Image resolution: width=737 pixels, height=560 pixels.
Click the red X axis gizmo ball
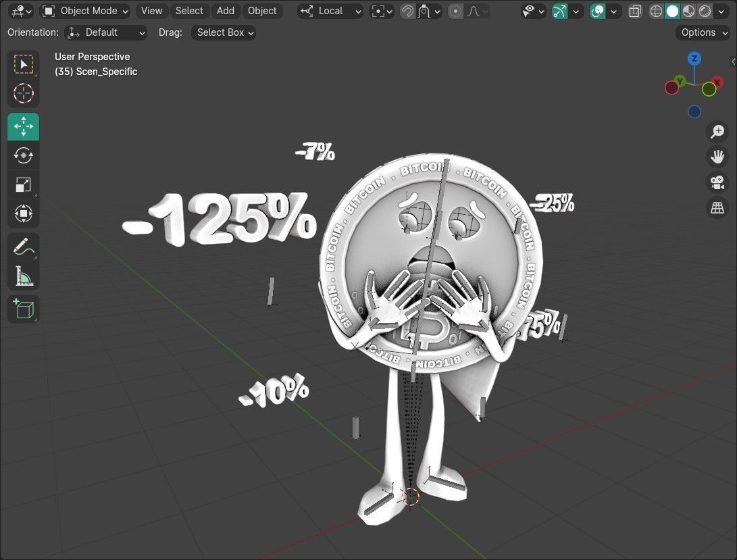[717, 82]
